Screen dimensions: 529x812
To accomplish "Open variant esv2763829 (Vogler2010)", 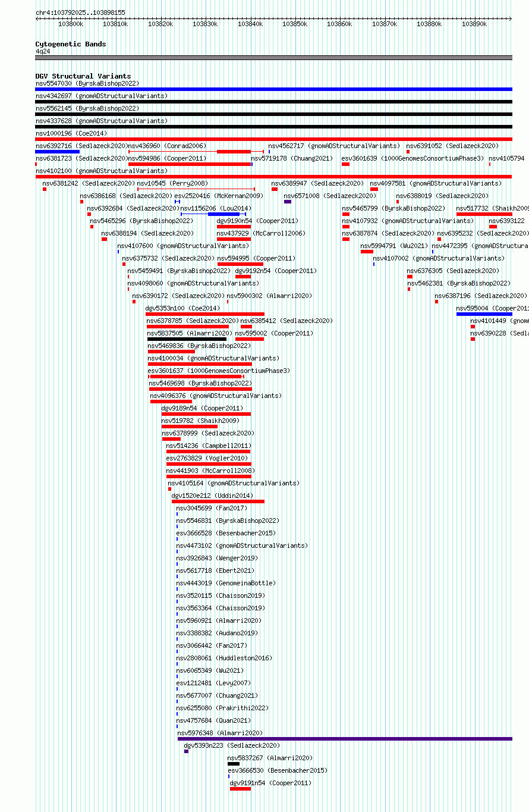I will tap(207, 458).
